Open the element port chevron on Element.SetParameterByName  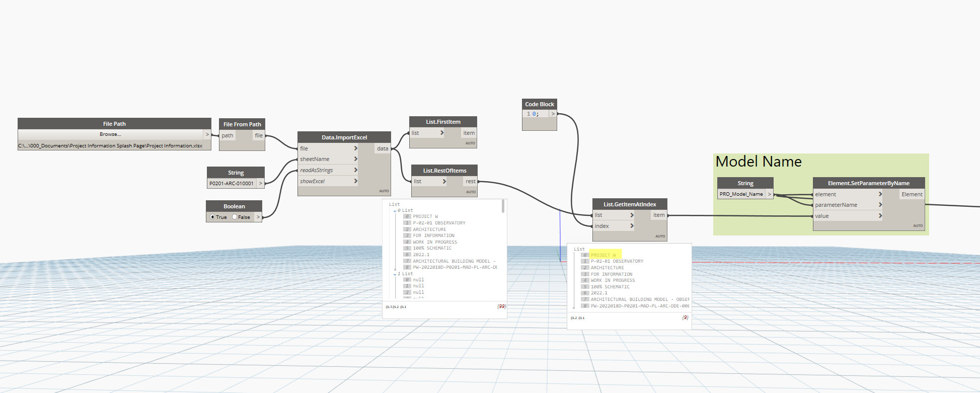880,194
